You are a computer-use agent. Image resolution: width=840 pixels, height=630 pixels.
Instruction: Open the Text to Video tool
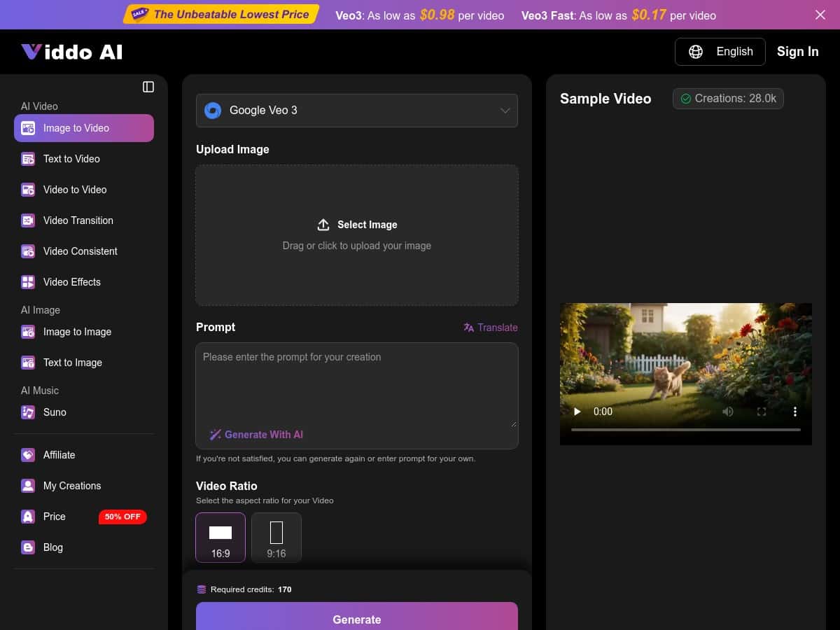tap(27, 159)
